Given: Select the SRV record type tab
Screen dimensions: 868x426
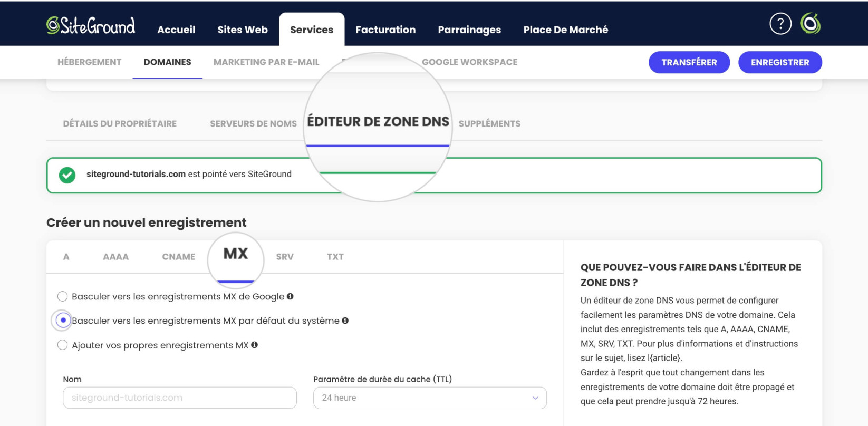Looking at the screenshot, I should pos(285,257).
